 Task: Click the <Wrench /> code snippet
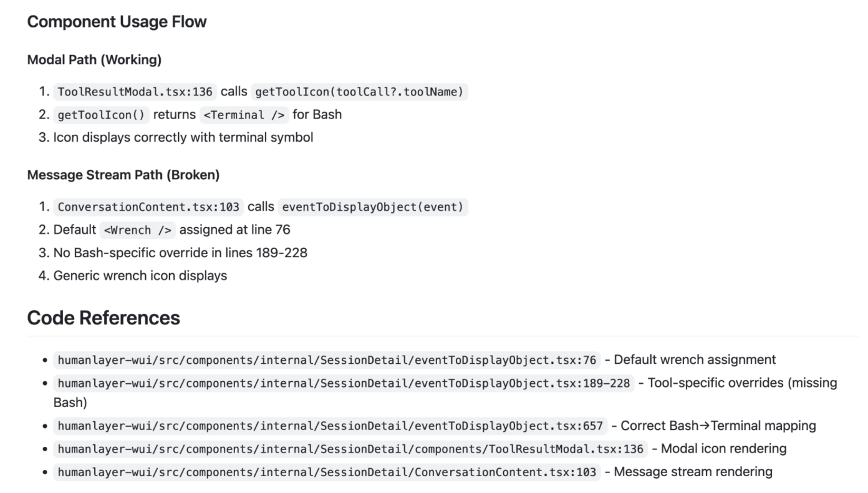pyautogui.click(x=137, y=230)
